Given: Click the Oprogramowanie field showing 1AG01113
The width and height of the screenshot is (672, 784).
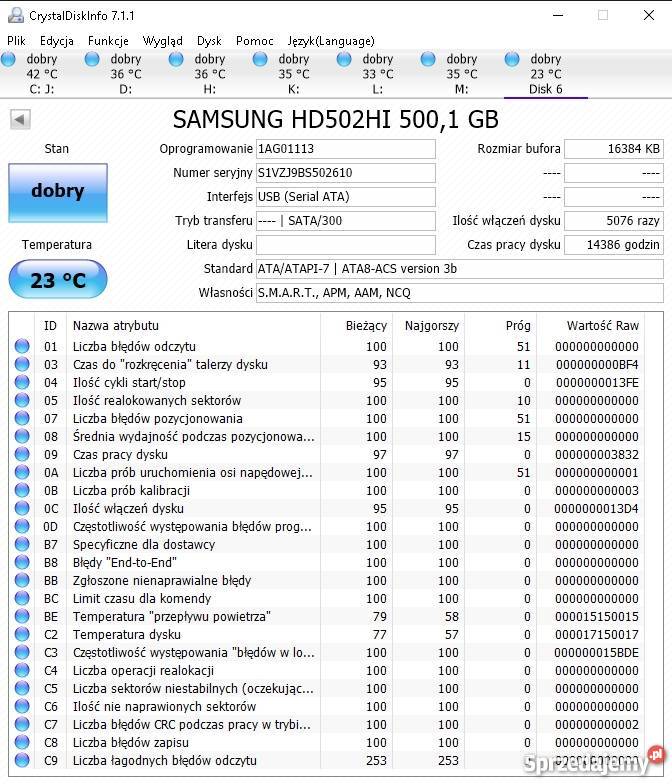Looking at the screenshot, I should point(346,149).
